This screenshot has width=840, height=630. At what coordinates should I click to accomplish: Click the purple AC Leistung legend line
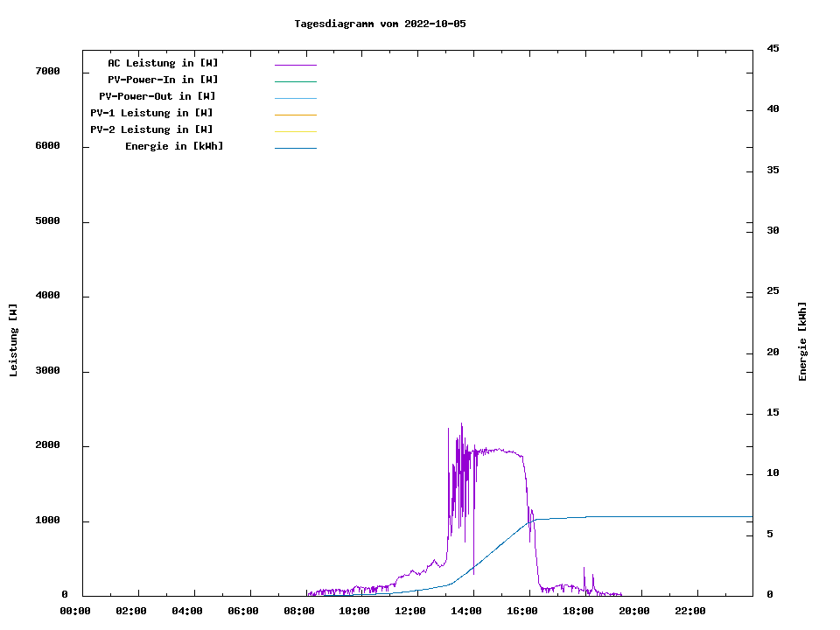[x=295, y=65]
